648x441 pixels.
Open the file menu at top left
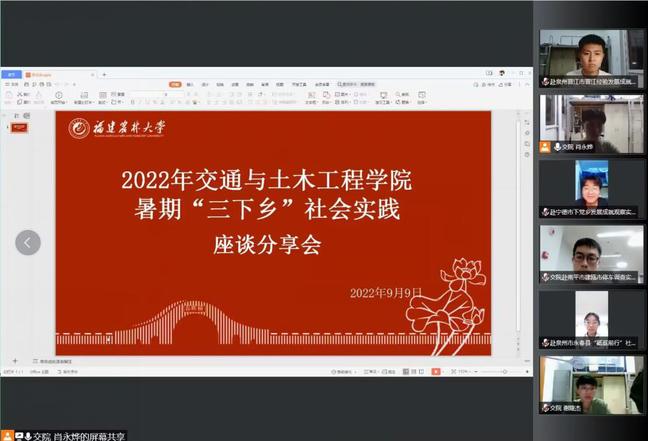[x=11, y=86]
